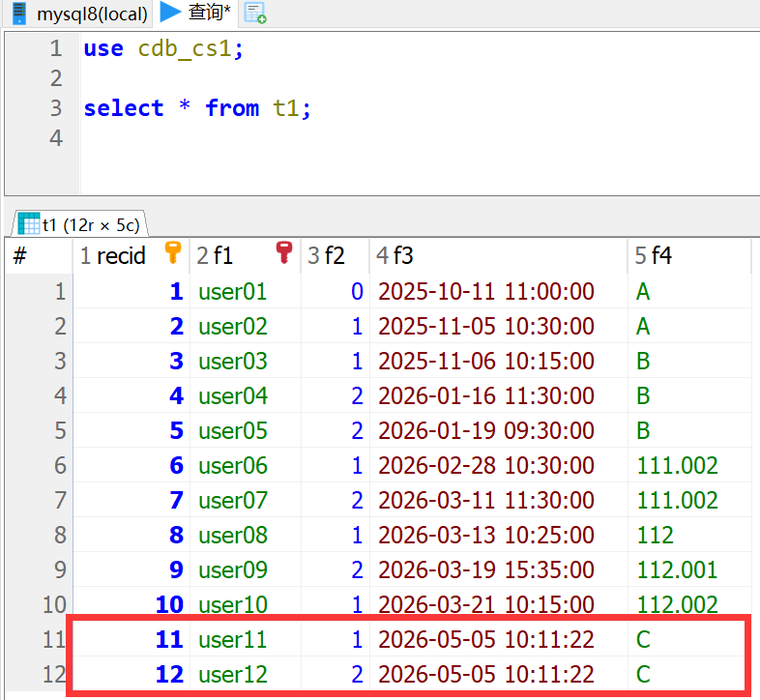The image size is (760, 700).
Task: Click the table grid icon on t1 tab
Action: coord(29,224)
